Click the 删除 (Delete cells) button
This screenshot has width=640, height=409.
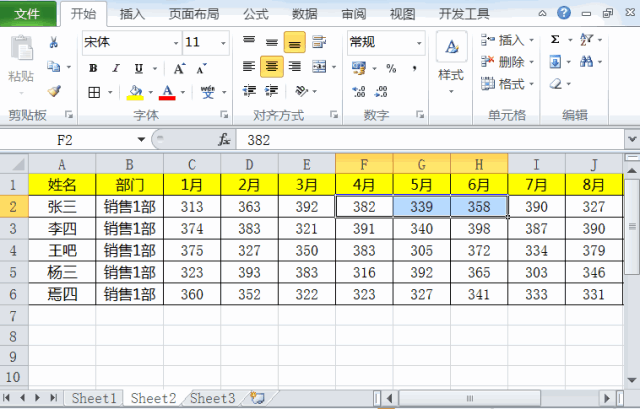(507, 62)
